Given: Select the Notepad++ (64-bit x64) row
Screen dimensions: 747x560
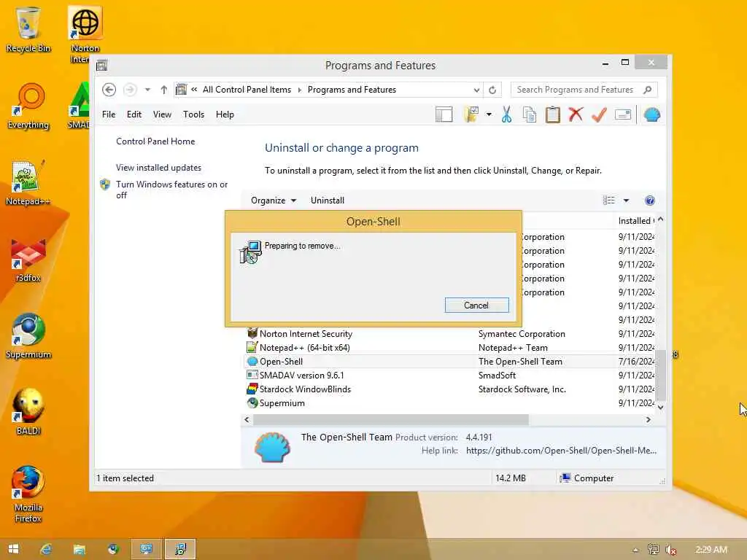Looking at the screenshot, I should [449, 348].
